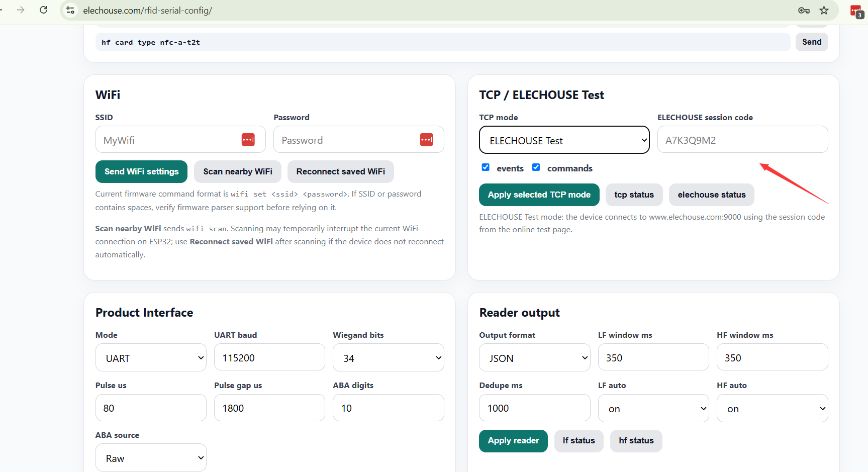The width and height of the screenshot is (868, 472).
Task: Click the password manager icon in SSID field
Action: 248,140
